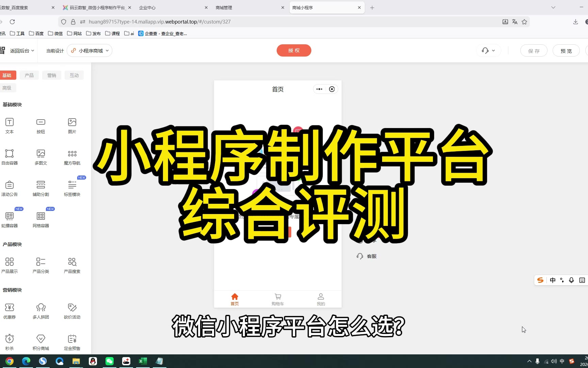Open the 购物车 bottom navigation tab
Screen dimensions: 588x368
278,300
